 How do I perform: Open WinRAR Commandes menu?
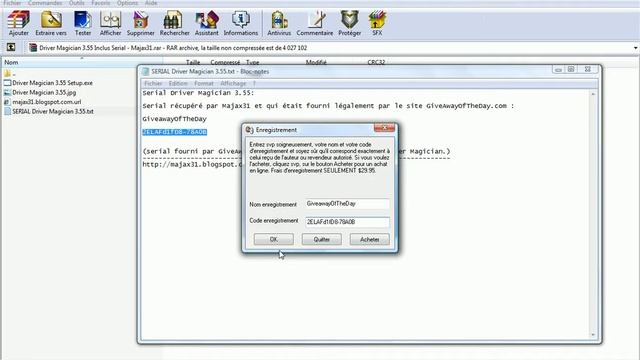[x=45, y=3]
